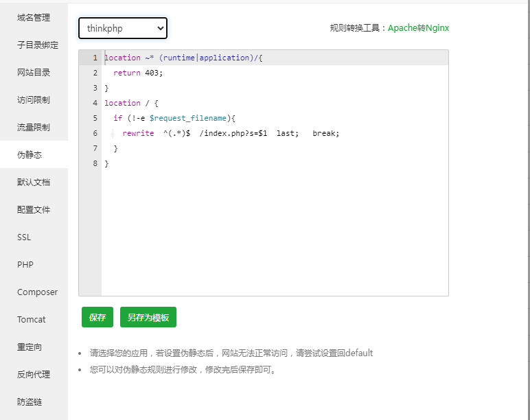Open the 域名管理 tab
The image size is (530, 420).
click(34, 18)
